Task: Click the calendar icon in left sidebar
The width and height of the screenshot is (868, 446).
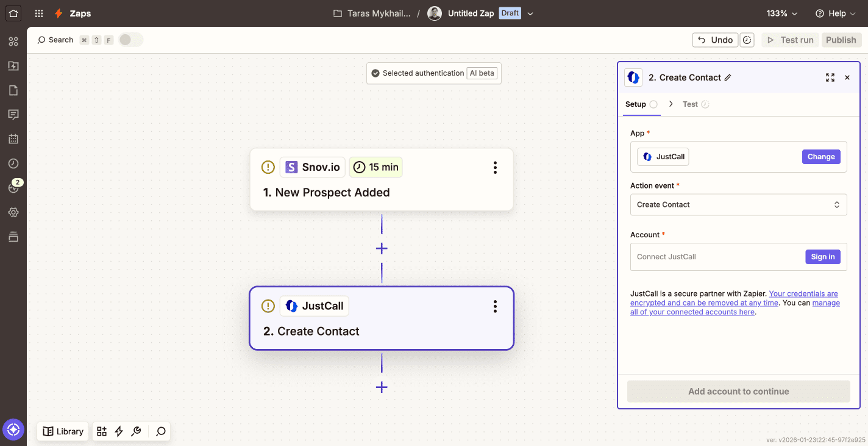Action: click(x=13, y=139)
